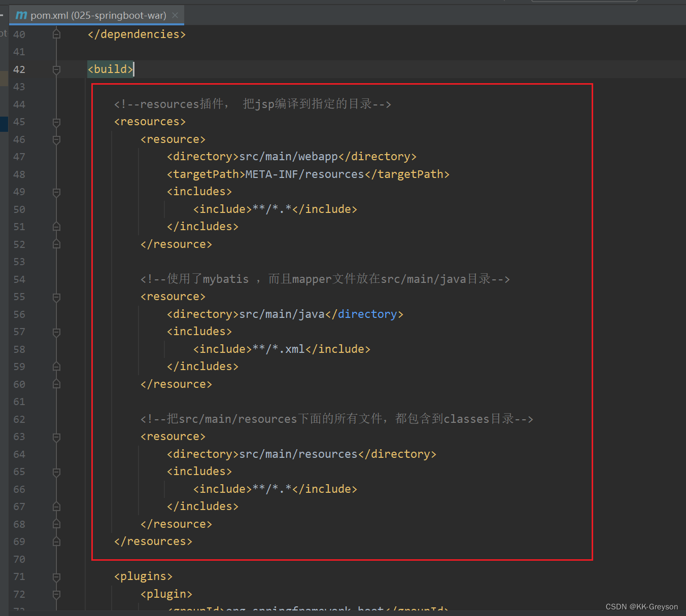The height and width of the screenshot is (616, 686).
Task: Click the fold end marker at line 69
Action: click(56, 541)
